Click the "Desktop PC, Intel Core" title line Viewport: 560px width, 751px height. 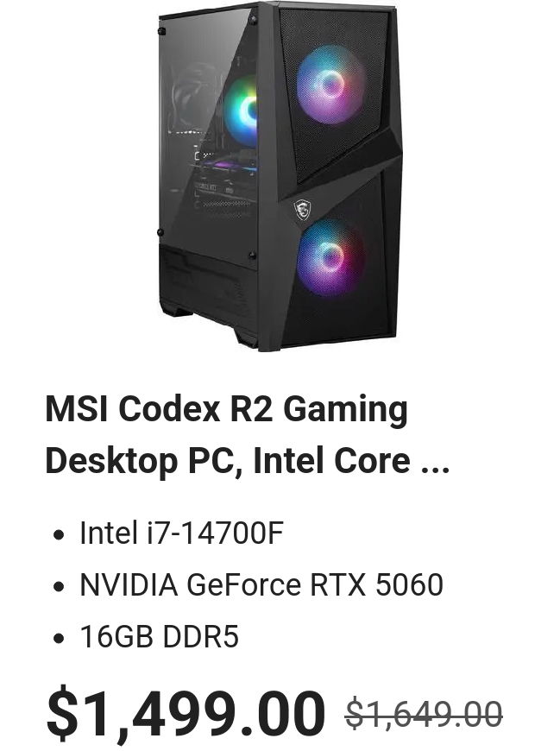[x=228, y=460]
